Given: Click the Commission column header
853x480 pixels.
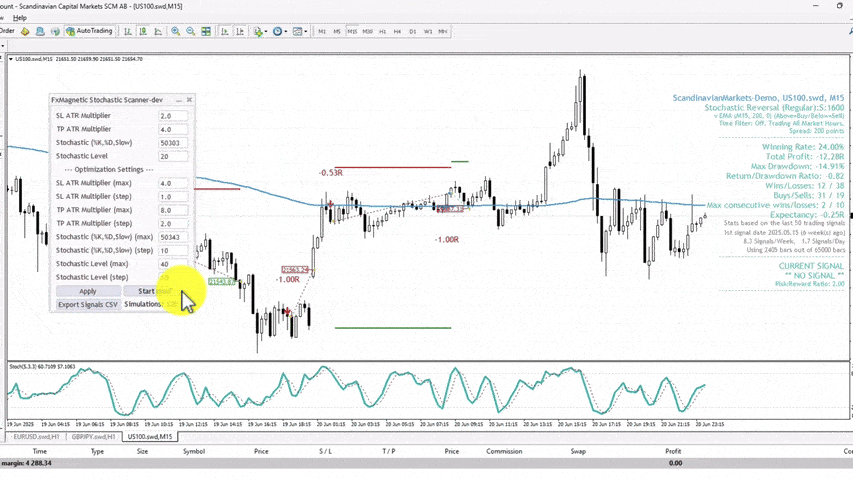Looking at the screenshot, I should (x=504, y=451).
